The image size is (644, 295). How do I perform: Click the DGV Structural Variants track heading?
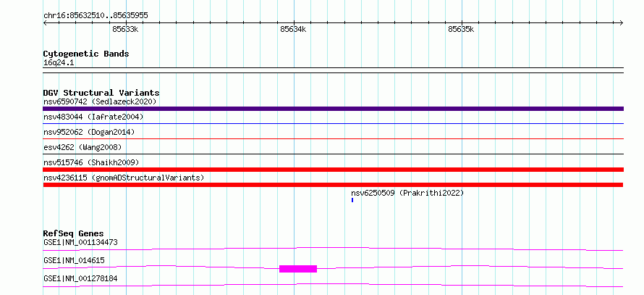tap(101, 93)
